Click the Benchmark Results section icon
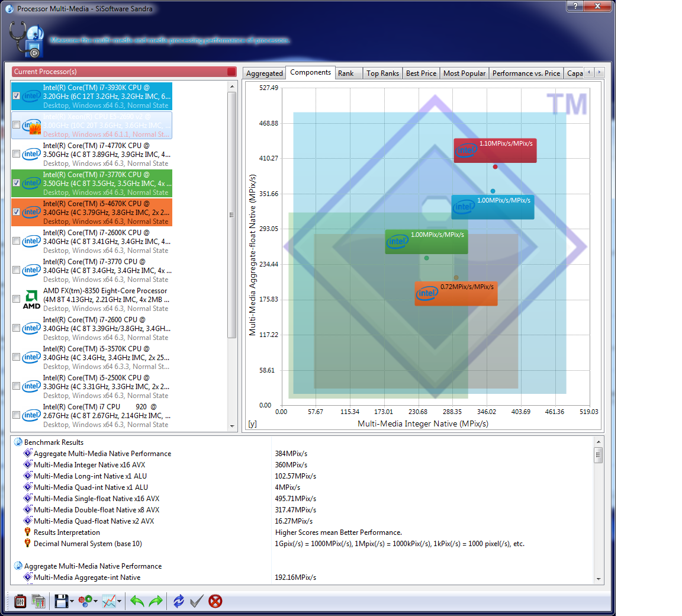 (18, 442)
